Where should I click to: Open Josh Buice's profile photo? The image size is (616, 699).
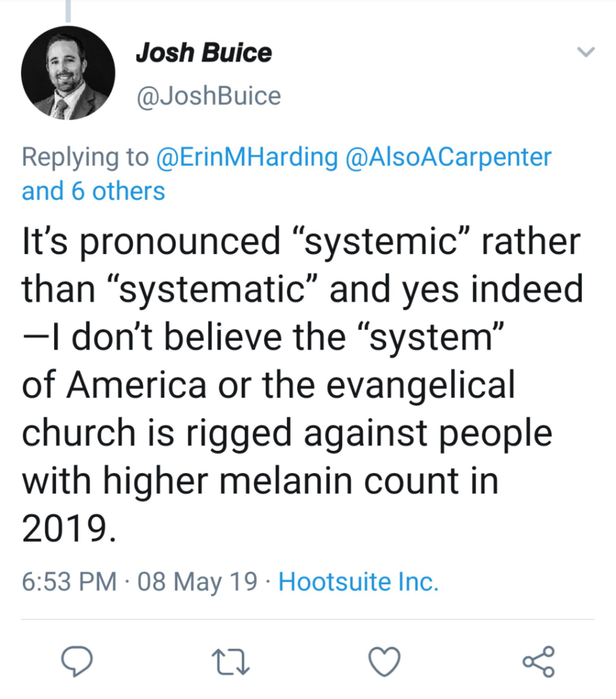pyautogui.click(x=68, y=73)
